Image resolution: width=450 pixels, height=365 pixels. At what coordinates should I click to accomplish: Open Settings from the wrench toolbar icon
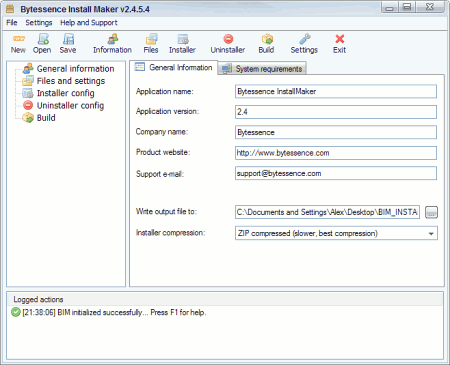coord(304,44)
